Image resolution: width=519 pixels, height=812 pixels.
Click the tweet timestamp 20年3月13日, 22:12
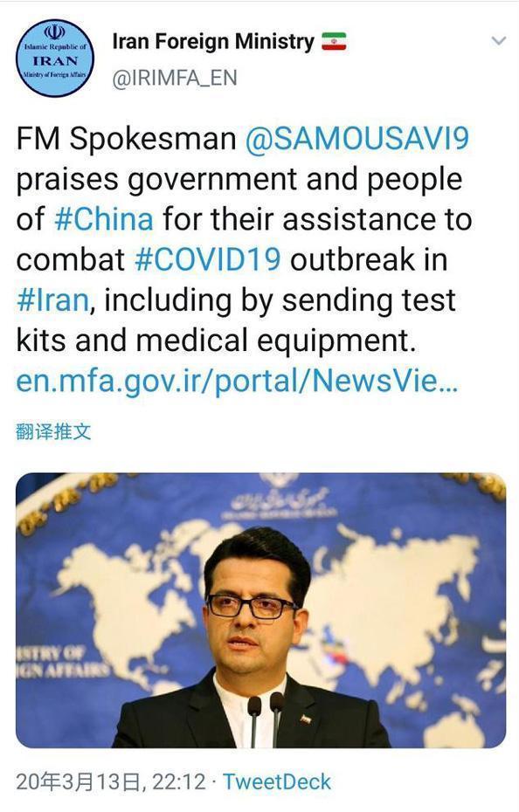[x=110, y=781]
